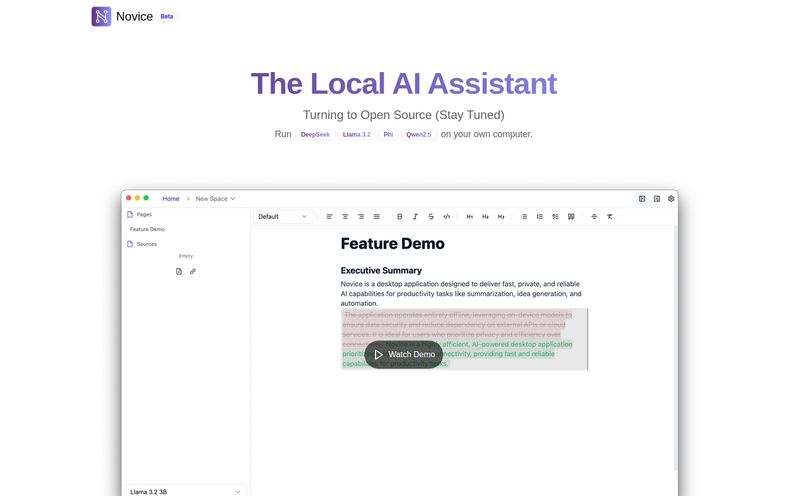Expand the New Space dropdown

point(215,199)
